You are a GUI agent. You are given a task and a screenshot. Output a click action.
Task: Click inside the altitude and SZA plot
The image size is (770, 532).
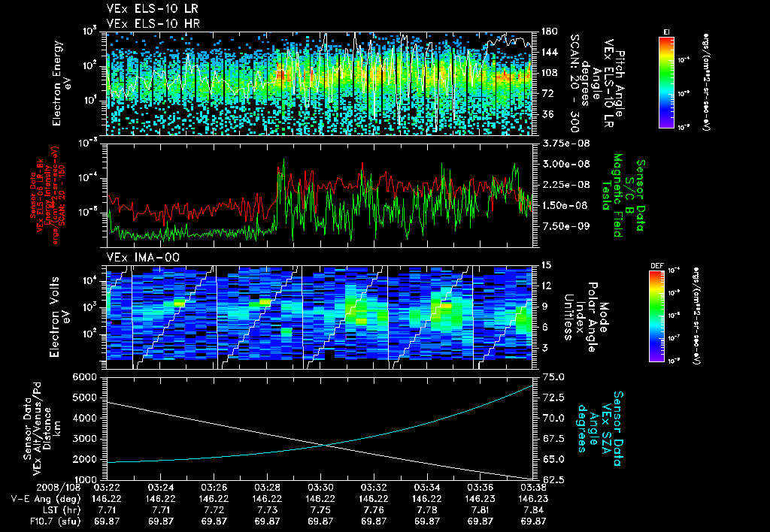click(319, 428)
